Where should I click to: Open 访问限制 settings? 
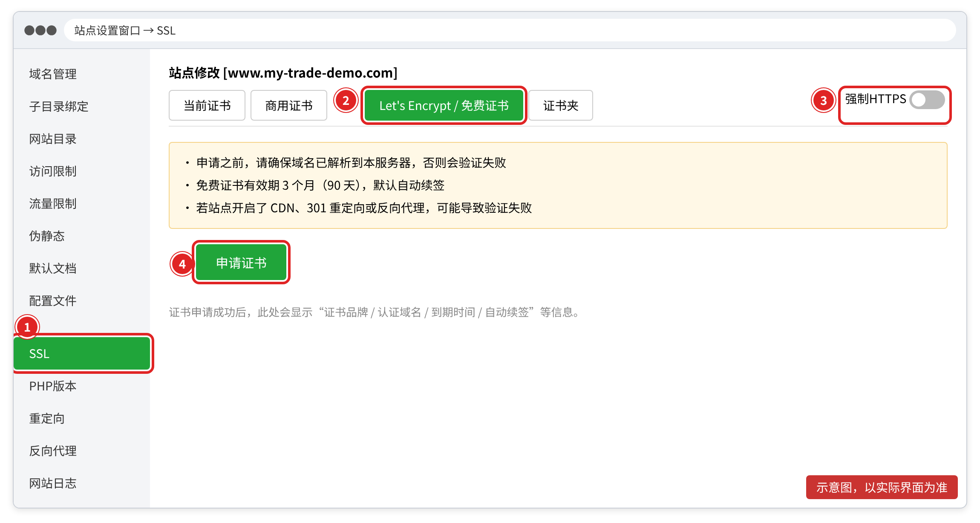point(53,171)
